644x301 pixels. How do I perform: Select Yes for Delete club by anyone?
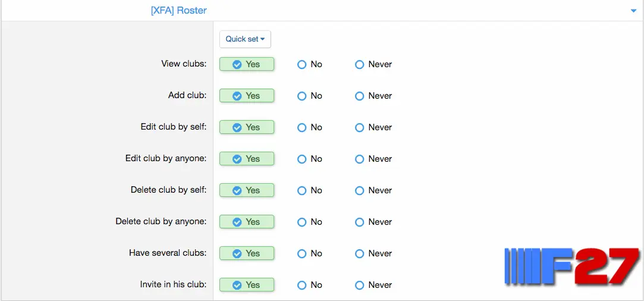point(246,222)
